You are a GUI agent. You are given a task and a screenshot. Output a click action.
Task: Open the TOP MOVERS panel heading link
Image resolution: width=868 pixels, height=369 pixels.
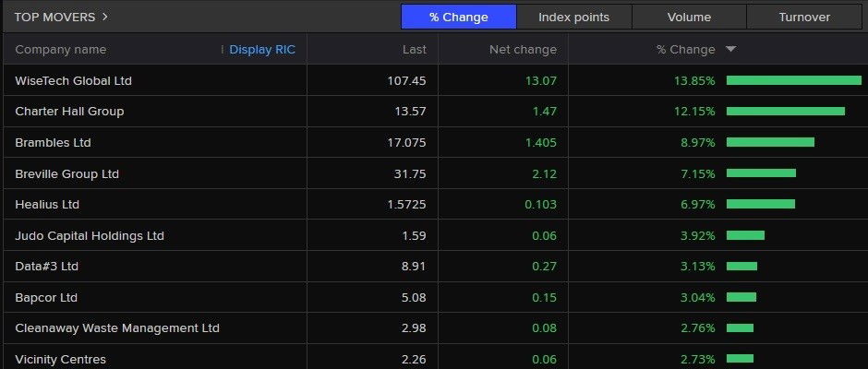point(61,17)
